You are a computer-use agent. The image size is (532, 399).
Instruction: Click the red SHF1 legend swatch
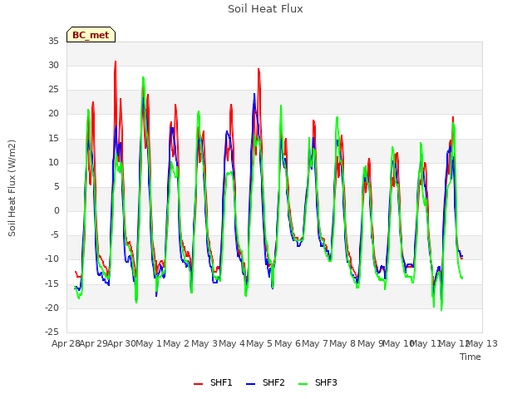(198, 384)
